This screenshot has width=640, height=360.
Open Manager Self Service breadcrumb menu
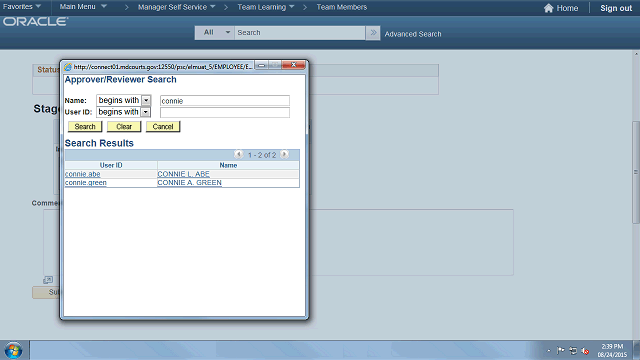176,7
